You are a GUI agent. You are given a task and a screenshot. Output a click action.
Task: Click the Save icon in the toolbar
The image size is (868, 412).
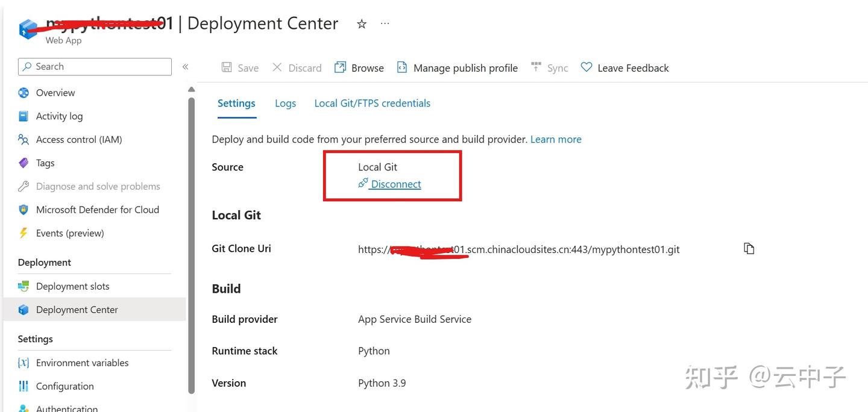[x=239, y=67]
